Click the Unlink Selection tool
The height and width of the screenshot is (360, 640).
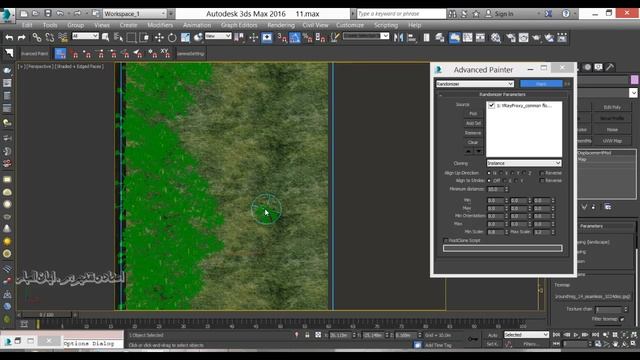coord(50,38)
